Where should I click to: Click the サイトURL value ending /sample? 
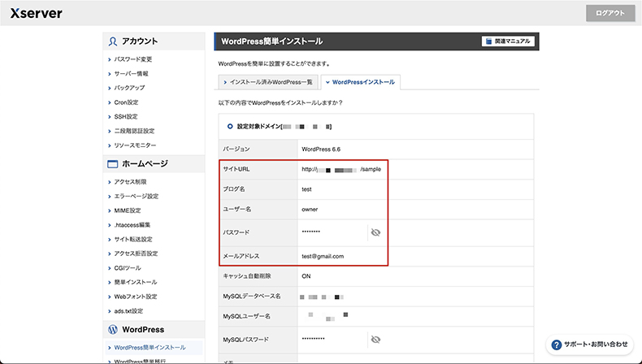[341, 169]
